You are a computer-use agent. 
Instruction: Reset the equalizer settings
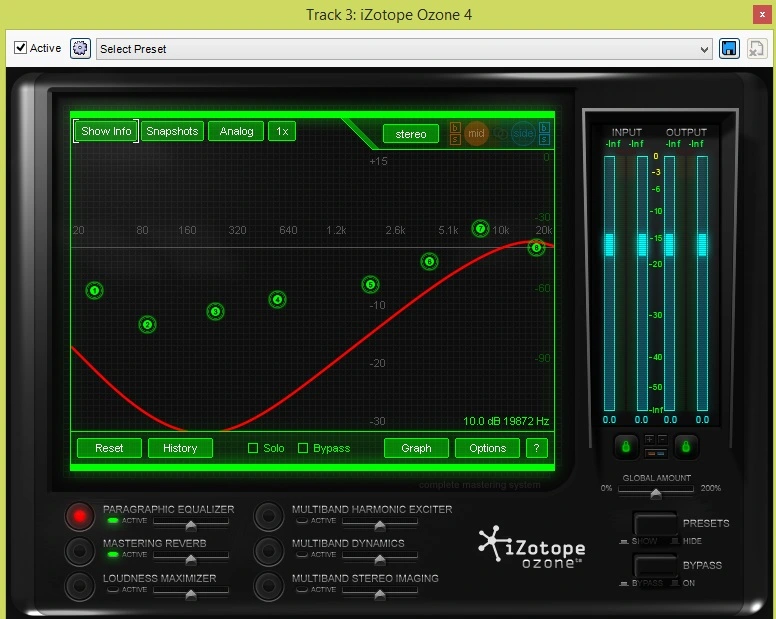tap(109, 448)
